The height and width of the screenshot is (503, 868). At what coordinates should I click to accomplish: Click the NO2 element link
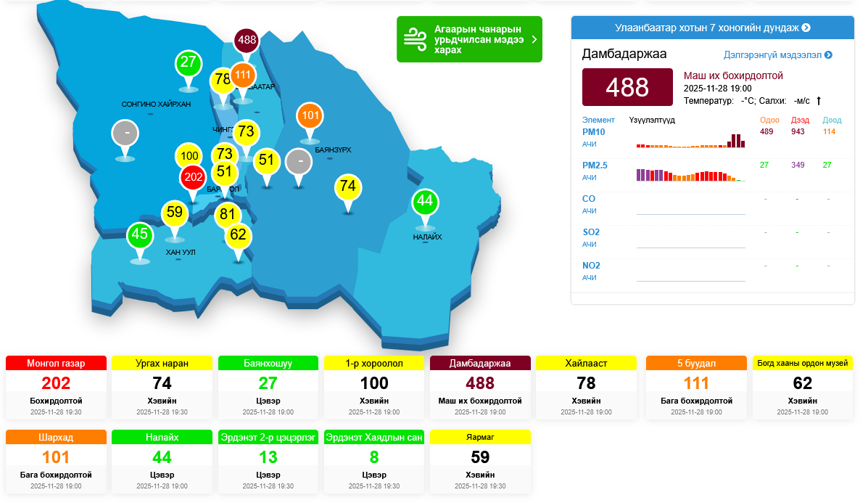pyautogui.click(x=591, y=266)
